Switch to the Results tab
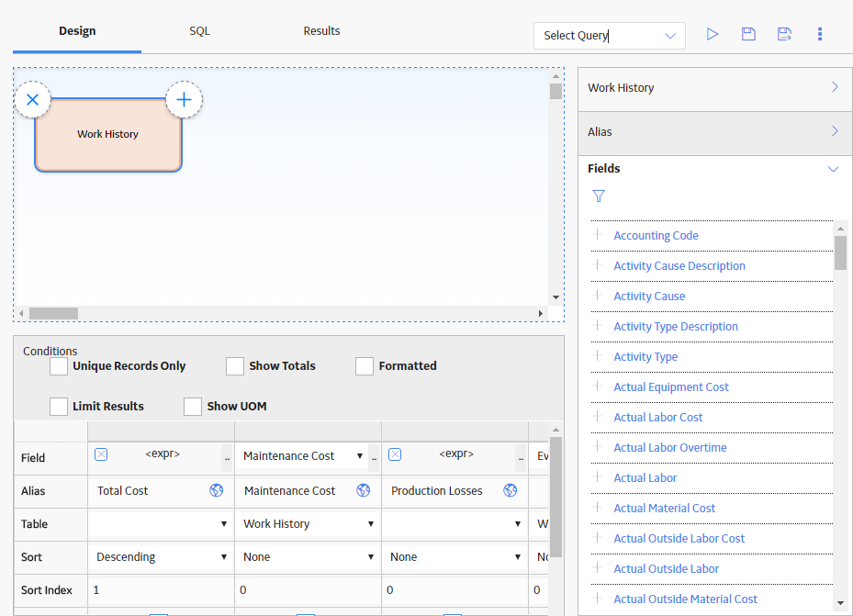853x616 pixels. pyautogui.click(x=321, y=31)
